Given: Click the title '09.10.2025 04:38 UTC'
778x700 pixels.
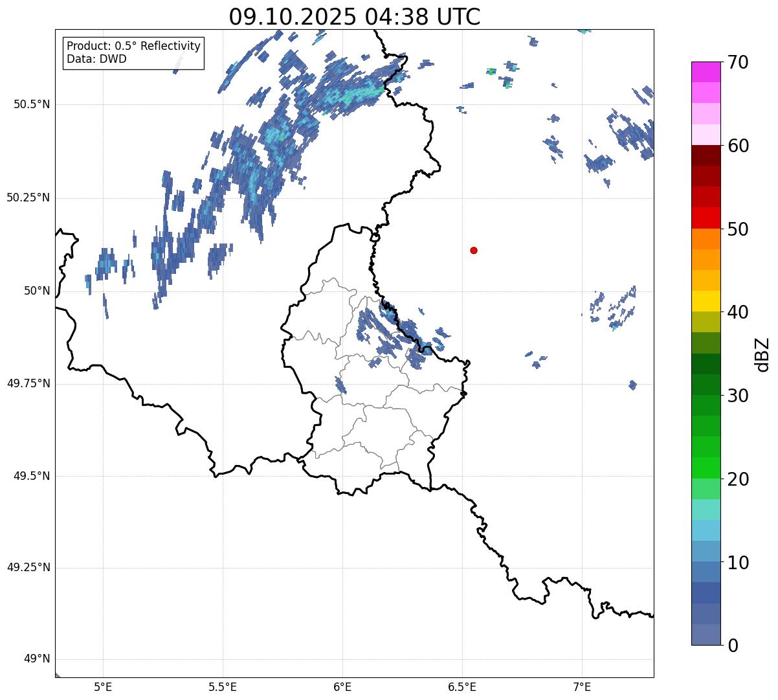Looking at the screenshot, I should pyautogui.click(x=355, y=16).
